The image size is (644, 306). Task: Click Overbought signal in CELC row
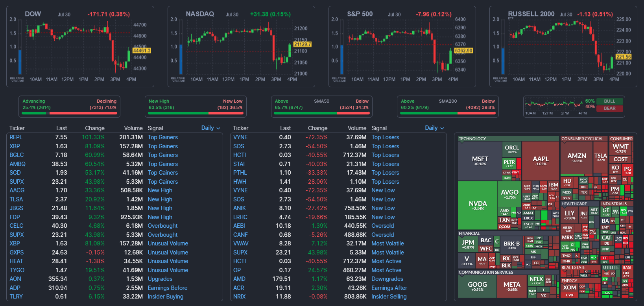(x=162, y=226)
